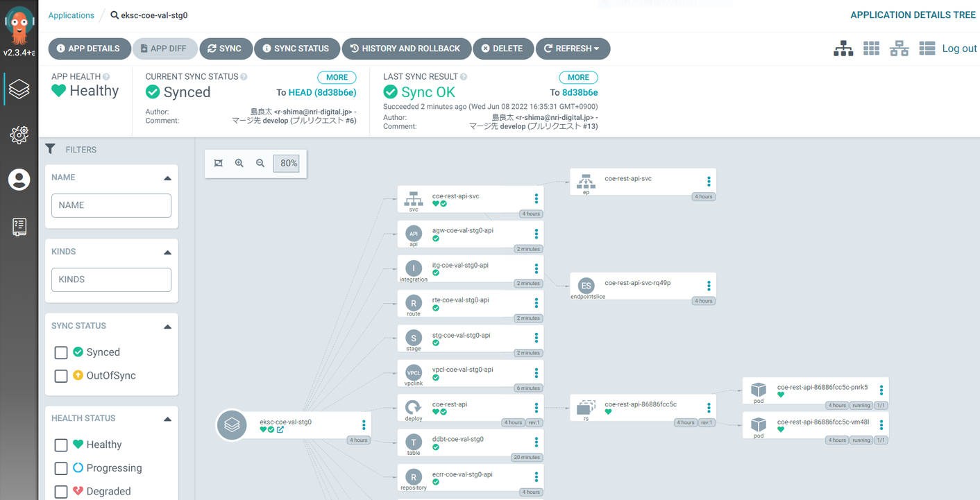Click the KINDS filter input field

(x=111, y=279)
